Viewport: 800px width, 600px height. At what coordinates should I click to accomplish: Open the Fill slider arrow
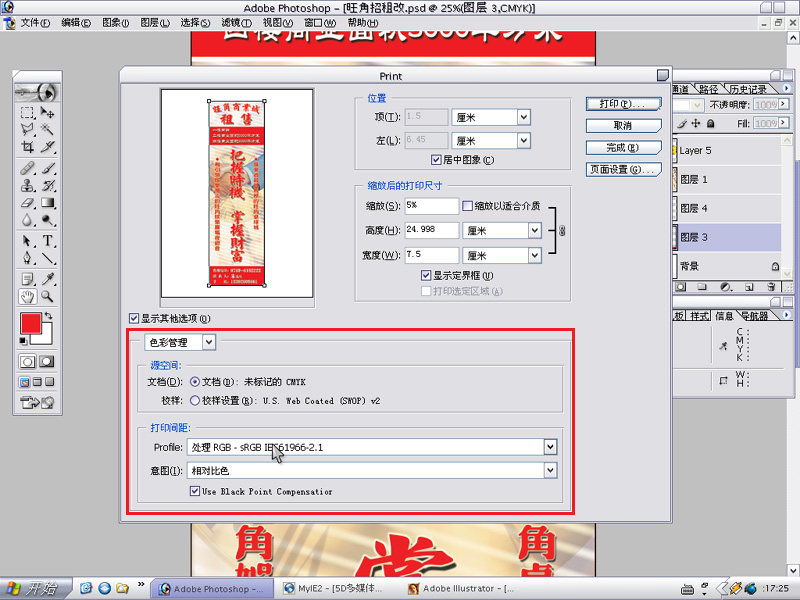click(x=783, y=122)
